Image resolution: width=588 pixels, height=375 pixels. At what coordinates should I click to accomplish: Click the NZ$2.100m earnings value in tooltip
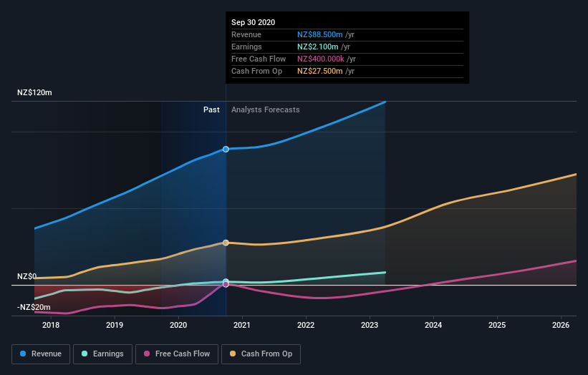pos(317,47)
